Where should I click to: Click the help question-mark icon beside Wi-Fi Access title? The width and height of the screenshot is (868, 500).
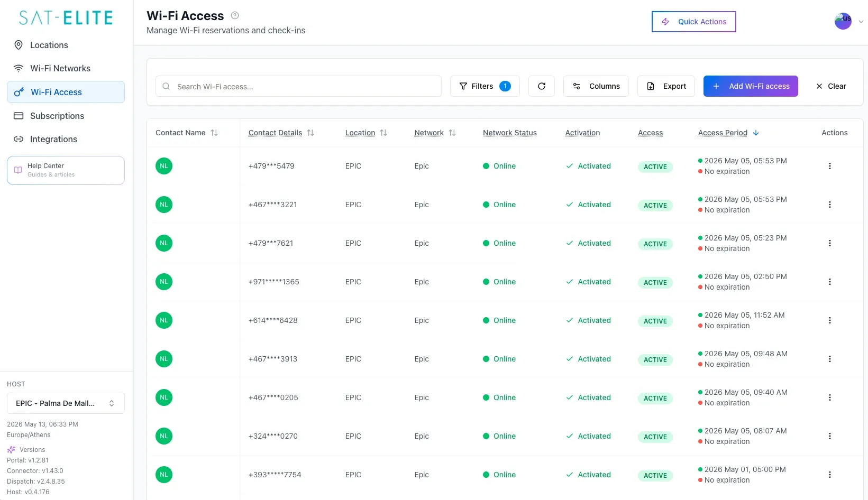(x=235, y=16)
